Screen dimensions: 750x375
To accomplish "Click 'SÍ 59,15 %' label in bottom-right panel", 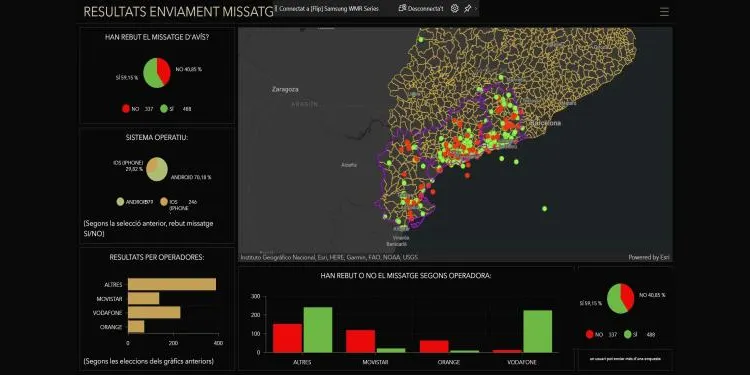I will [x=591, y=303].
